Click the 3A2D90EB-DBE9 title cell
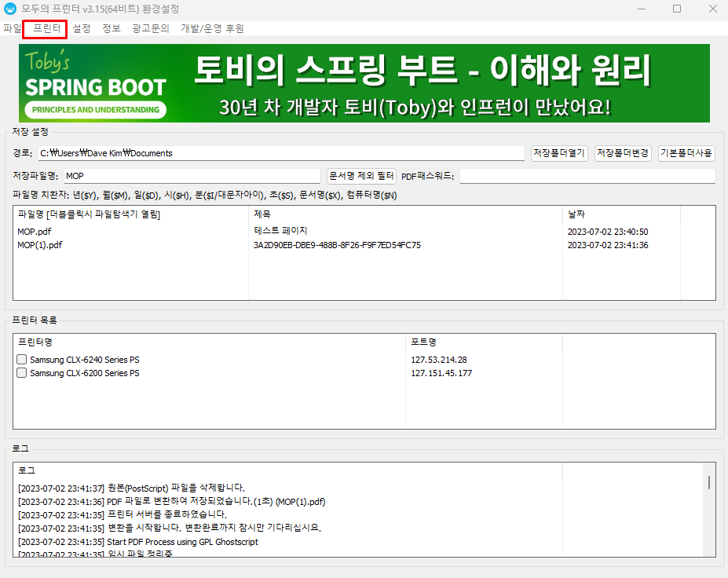This screenshot has height=578, width=728. tap(337, 245)
